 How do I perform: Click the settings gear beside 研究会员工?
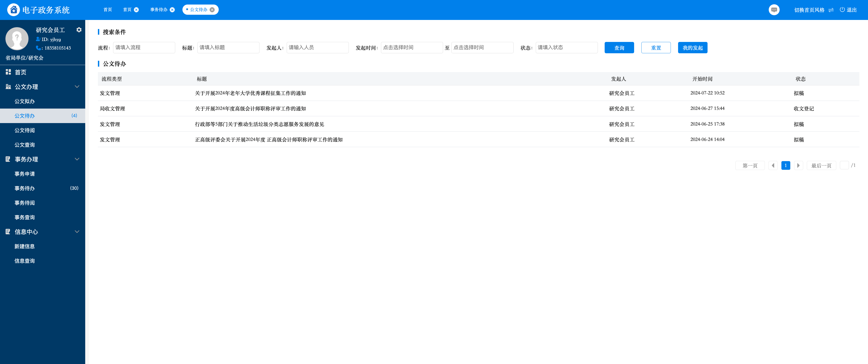tap(79, 30)
